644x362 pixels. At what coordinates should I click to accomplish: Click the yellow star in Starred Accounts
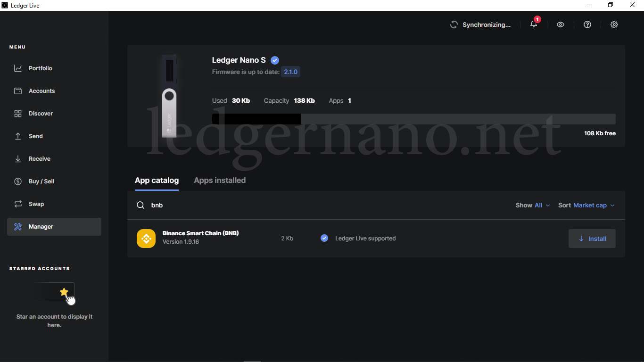(x=64, y=292)
